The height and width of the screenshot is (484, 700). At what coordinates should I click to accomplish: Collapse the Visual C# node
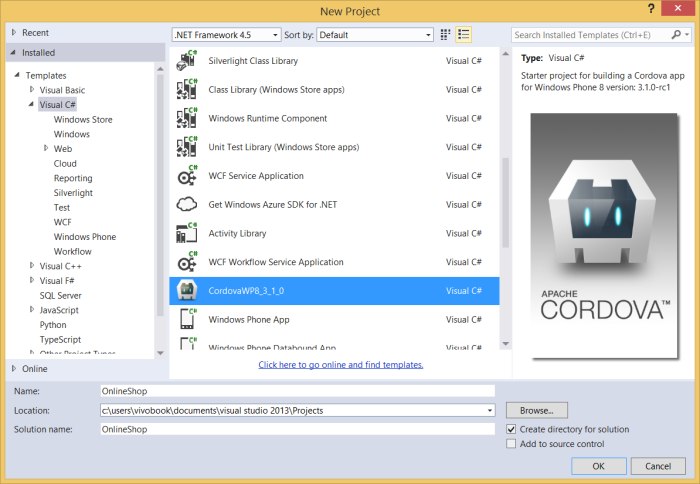[31, 104]
